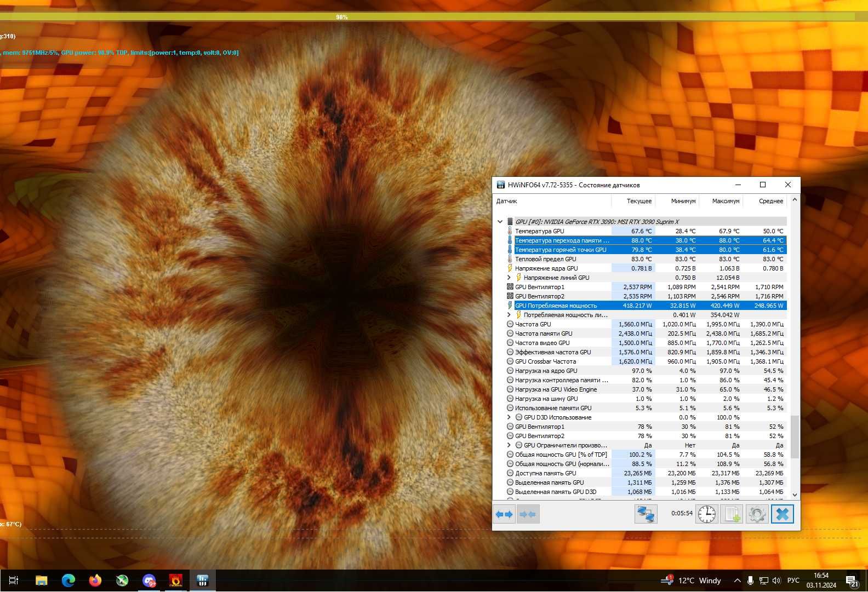Open the 12°C Windy weather widget
The width and height of the screenshot is (868, 592).
pos(691,580)
